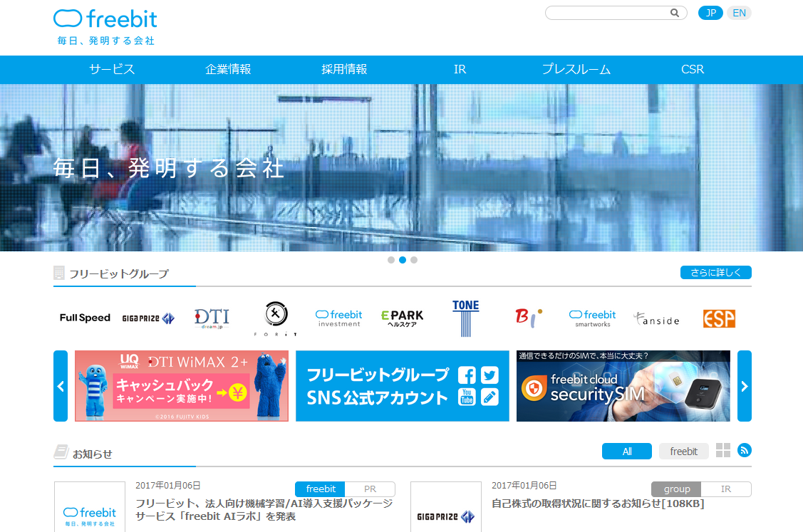Open the freebit investment logo
803x532 pixels.
click(338, 318)
